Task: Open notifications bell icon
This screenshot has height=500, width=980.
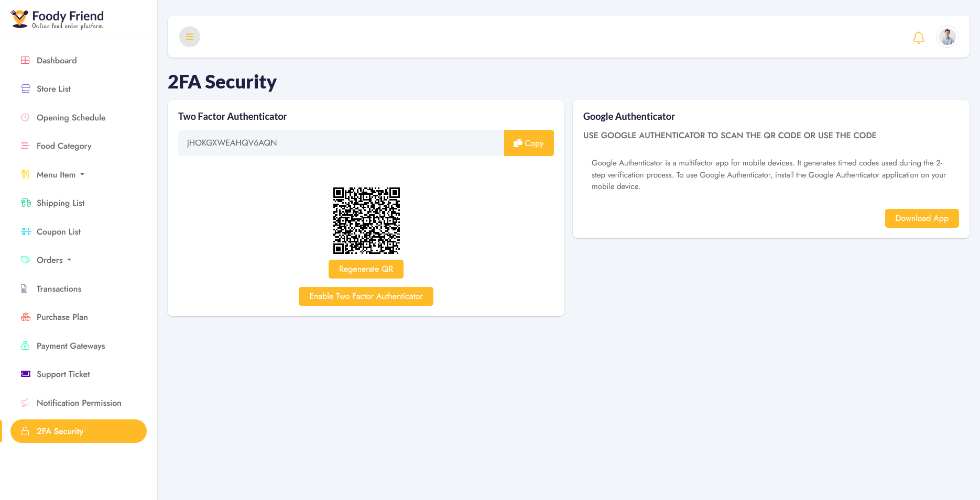Action: pos(918,37)
